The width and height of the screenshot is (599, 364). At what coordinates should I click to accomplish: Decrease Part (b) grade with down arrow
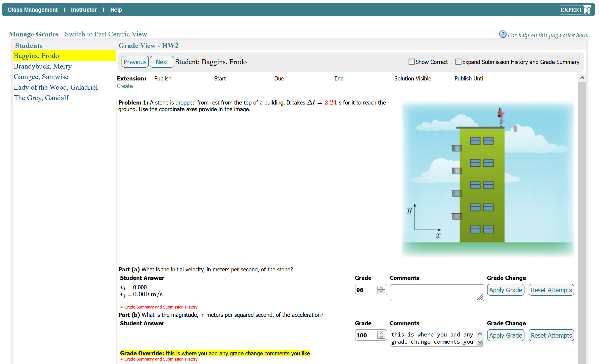tap(381, 337)
